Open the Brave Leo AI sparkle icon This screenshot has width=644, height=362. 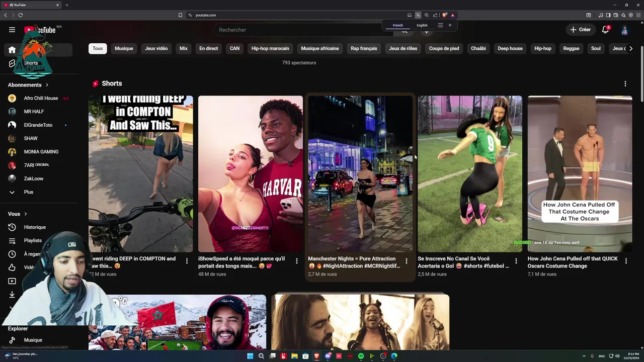coord(623,15)
